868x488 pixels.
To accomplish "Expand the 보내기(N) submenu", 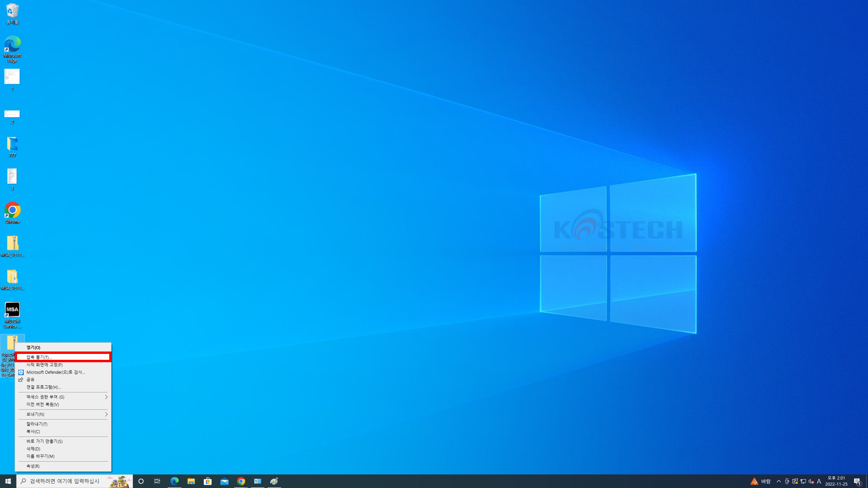I will [x=63, y=414].
